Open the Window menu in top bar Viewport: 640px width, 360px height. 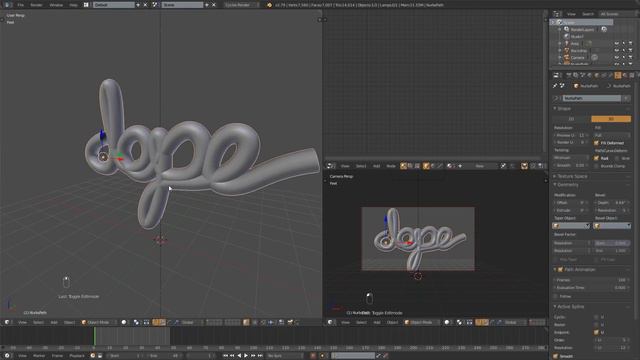click(x=56, y=5)
